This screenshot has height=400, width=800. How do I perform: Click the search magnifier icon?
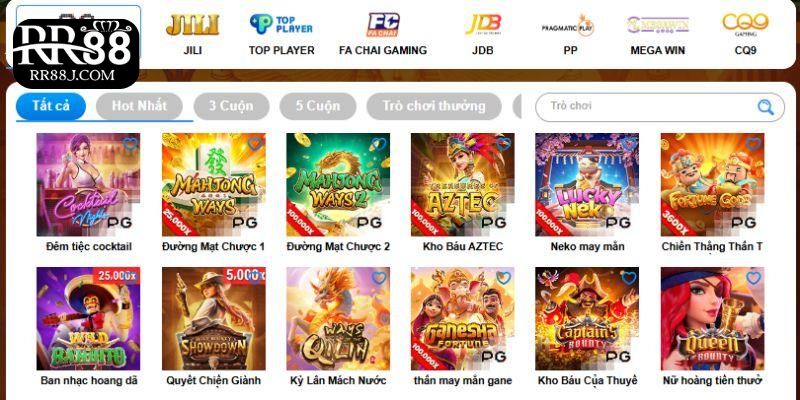click(x=765, y=107)
